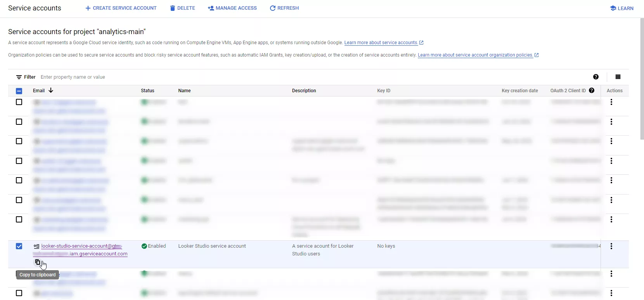The height and width of the screenshot is (300, 644).
Task: Open actions menu for fifth row
Action: (611, 180)
